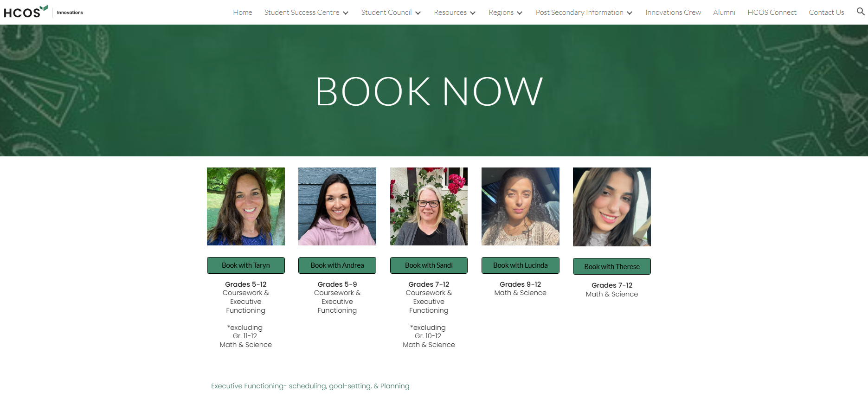Expand the Regions dropdown arrow
This screenshot has width=868, height=399.
tap(520, 13)
